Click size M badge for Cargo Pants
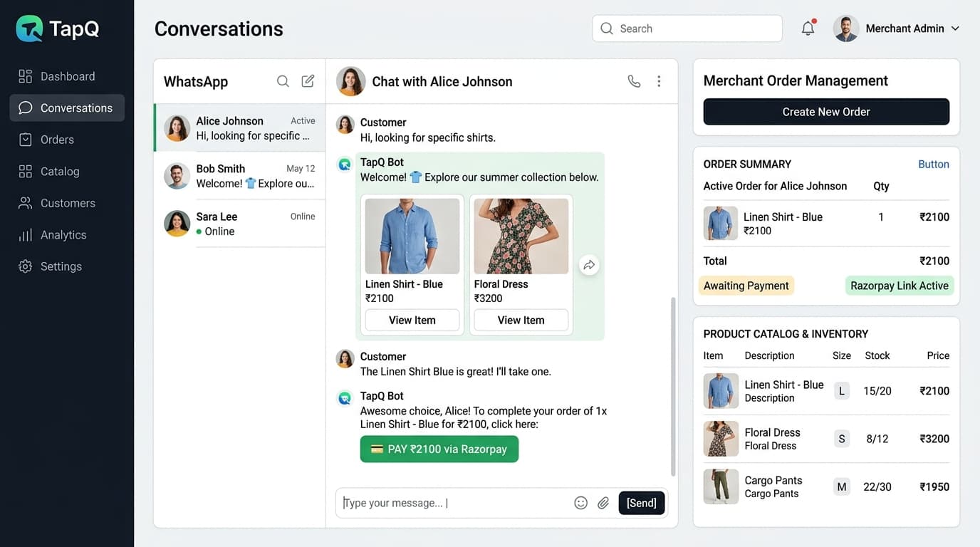This screenshot has width=980, height=547. (842, 487)
